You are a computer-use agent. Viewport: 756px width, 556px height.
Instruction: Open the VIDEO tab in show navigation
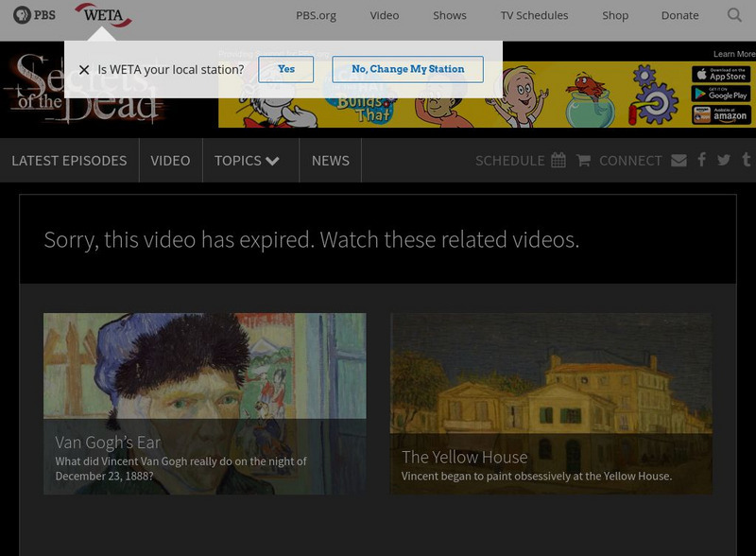tap(171, 160)
